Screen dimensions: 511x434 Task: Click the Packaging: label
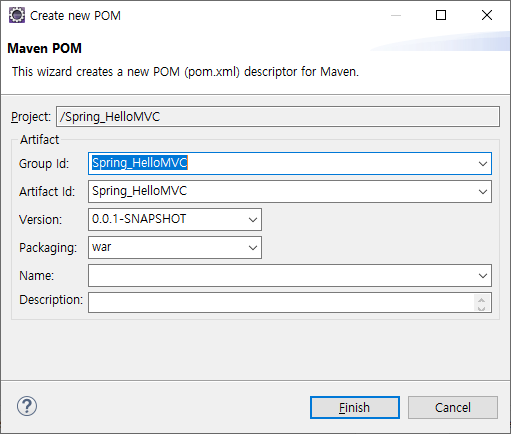tap(48, 248)
